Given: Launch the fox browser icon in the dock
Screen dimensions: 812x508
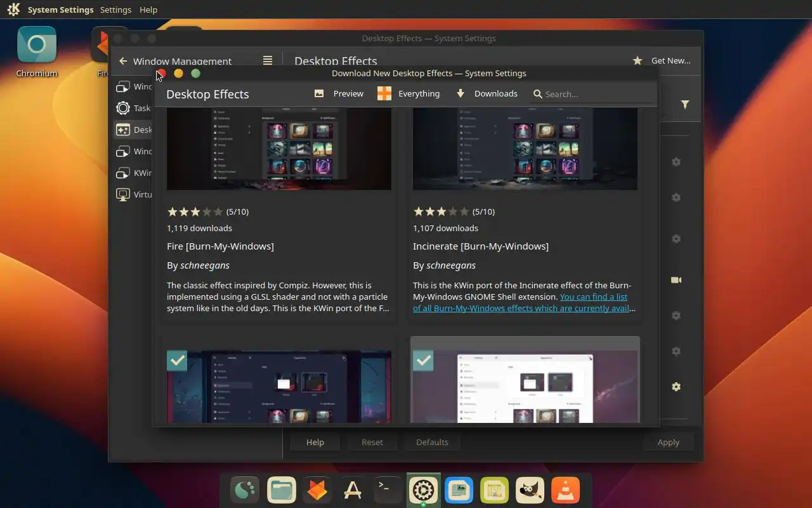Looking at the screenshot, I should pos(317,490).
